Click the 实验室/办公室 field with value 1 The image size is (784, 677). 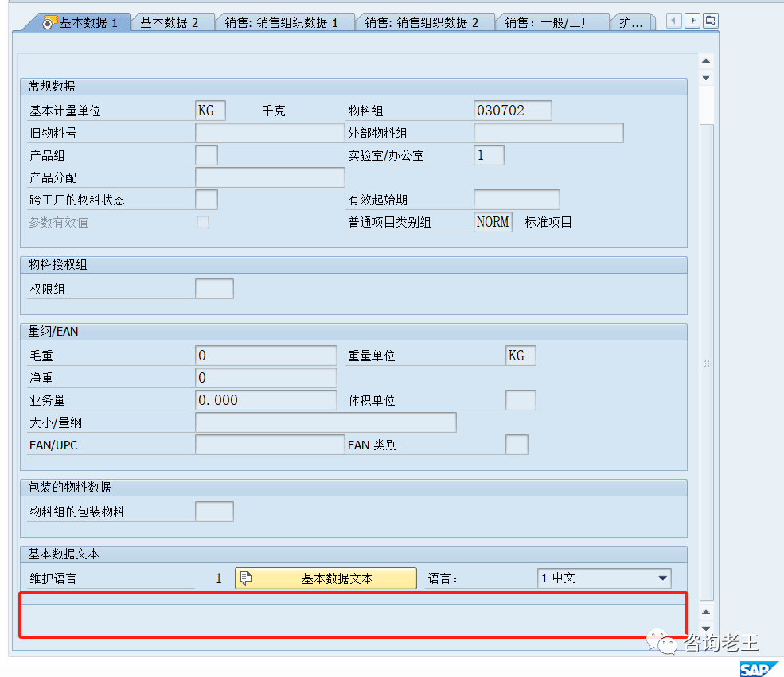[489, 155]
